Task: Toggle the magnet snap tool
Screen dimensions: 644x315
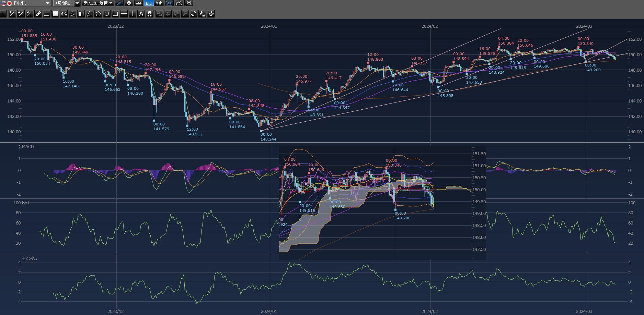Action: [211, 14]
